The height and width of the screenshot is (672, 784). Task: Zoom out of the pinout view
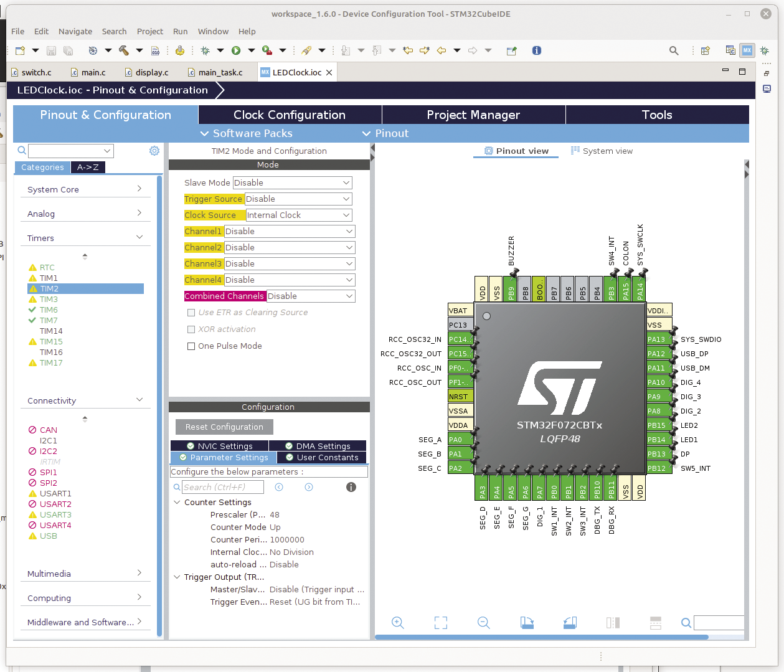click(x=484, y=622)
